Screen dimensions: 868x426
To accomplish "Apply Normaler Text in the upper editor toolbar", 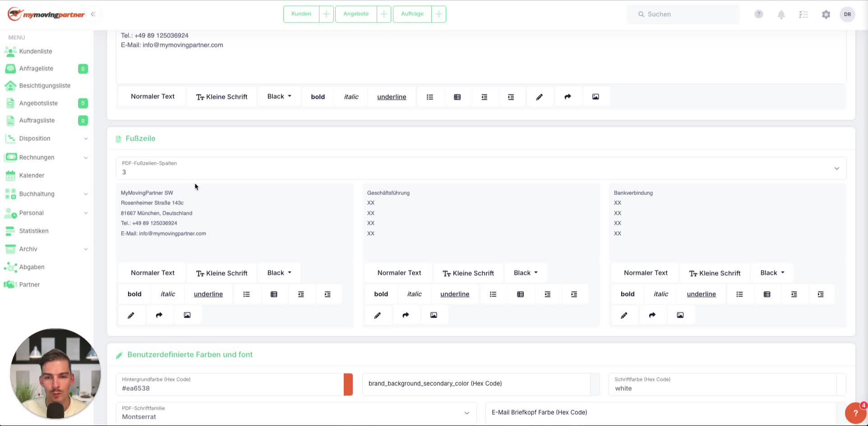I will 152,97.
